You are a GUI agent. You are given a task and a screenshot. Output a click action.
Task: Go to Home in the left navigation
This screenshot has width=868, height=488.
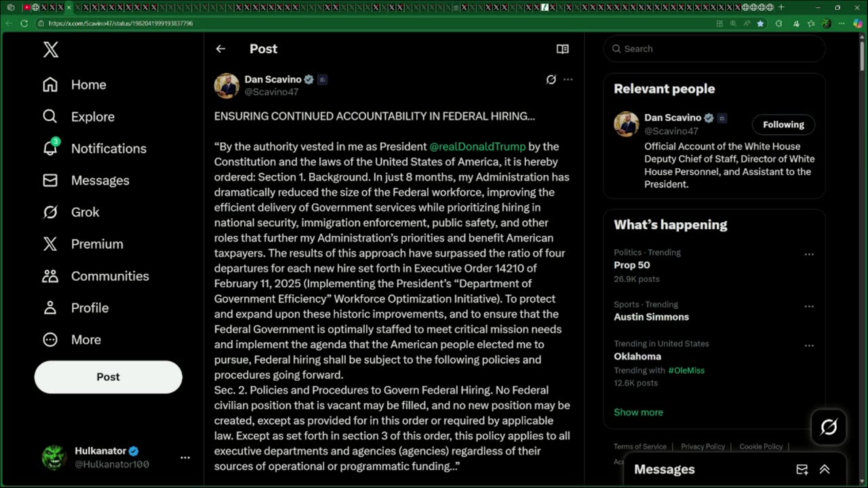(x=75, y=85)
